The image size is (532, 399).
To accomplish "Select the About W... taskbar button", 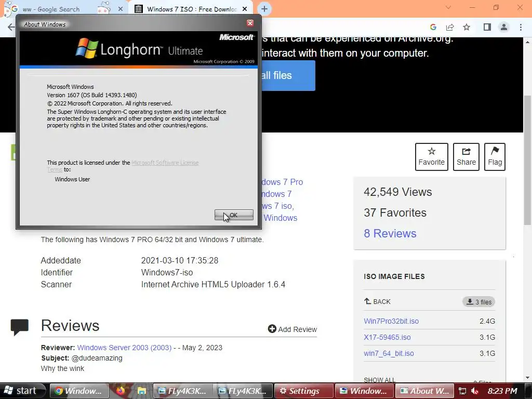I will [424, 391].
